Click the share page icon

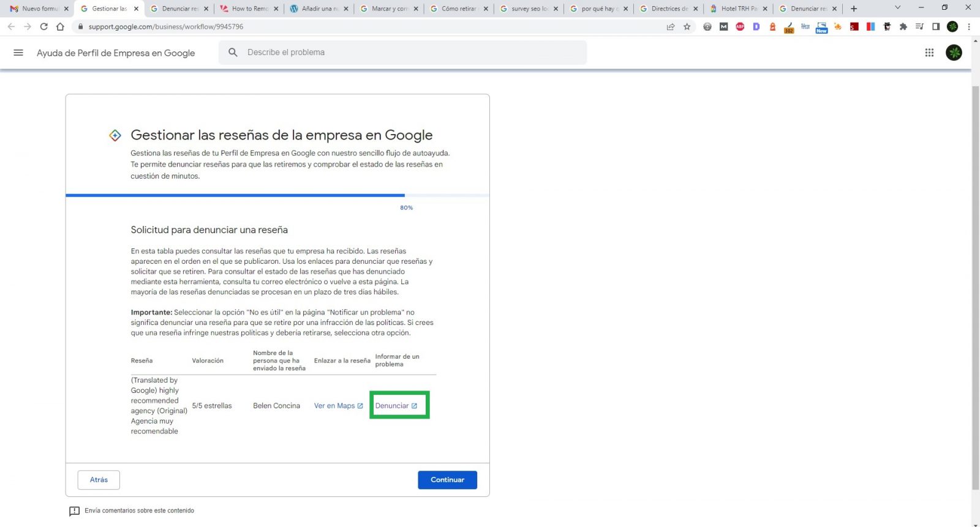pyautogui.click(x=671, y=27)
